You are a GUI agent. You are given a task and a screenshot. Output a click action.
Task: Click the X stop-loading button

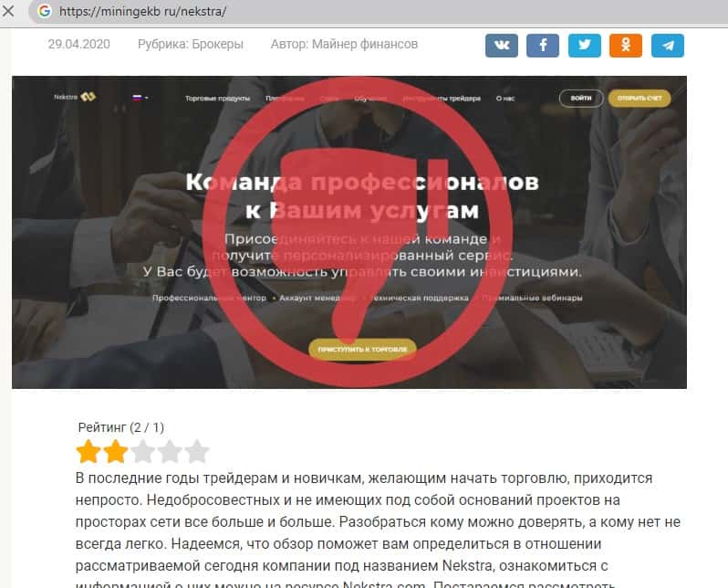8,11
